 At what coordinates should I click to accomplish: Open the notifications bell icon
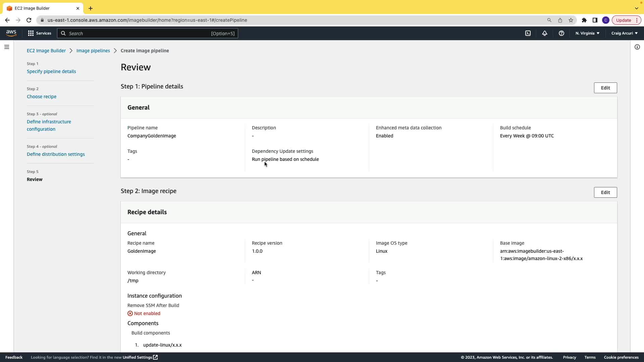(x=545, y=33)
